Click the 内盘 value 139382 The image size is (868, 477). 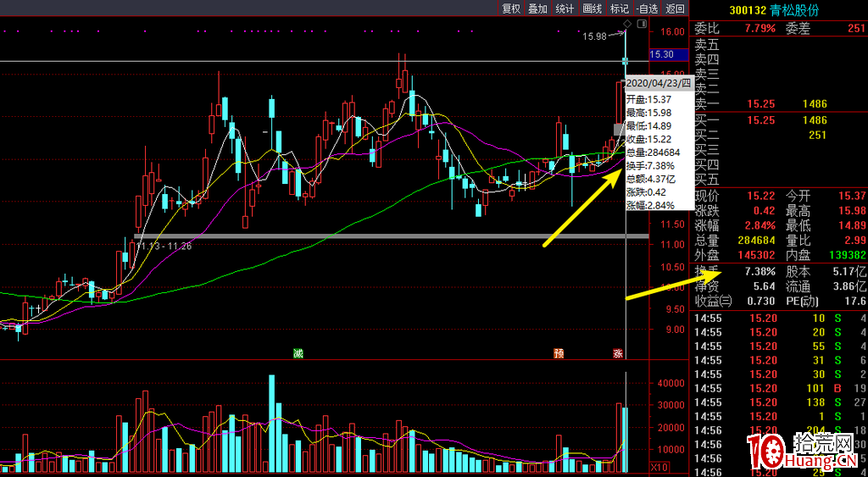tap(848, 254)
